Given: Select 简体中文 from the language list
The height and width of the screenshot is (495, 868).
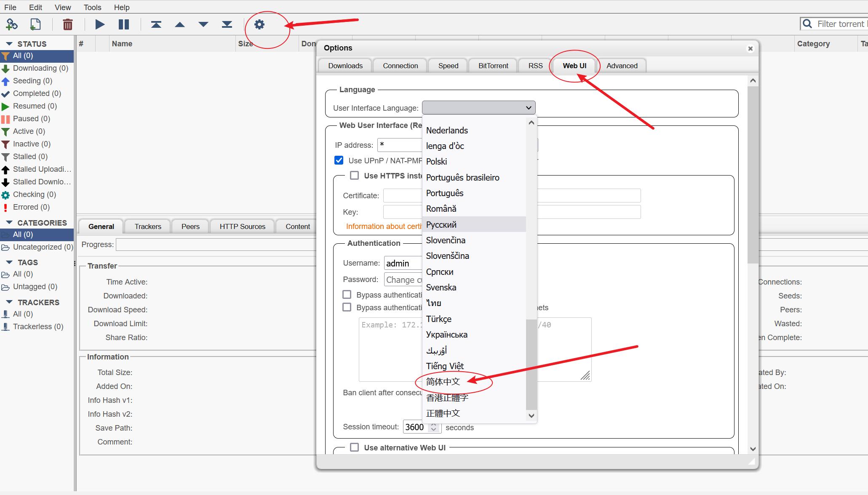Looking at the screenshot, I should (443, 382).
